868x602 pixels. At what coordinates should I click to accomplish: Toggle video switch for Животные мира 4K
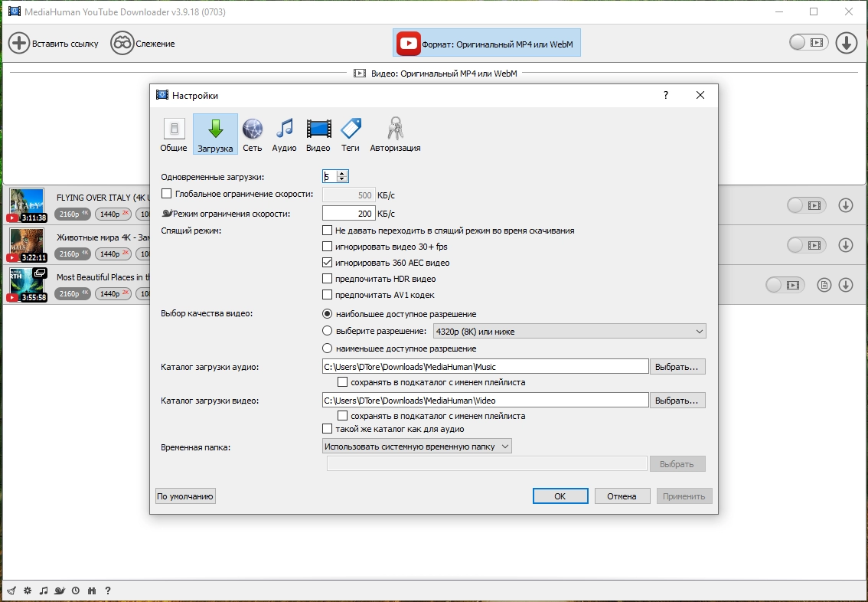(807, 245)
